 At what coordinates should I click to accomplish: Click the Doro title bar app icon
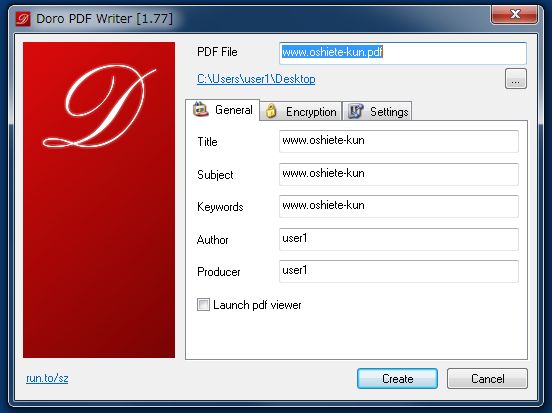23,18
